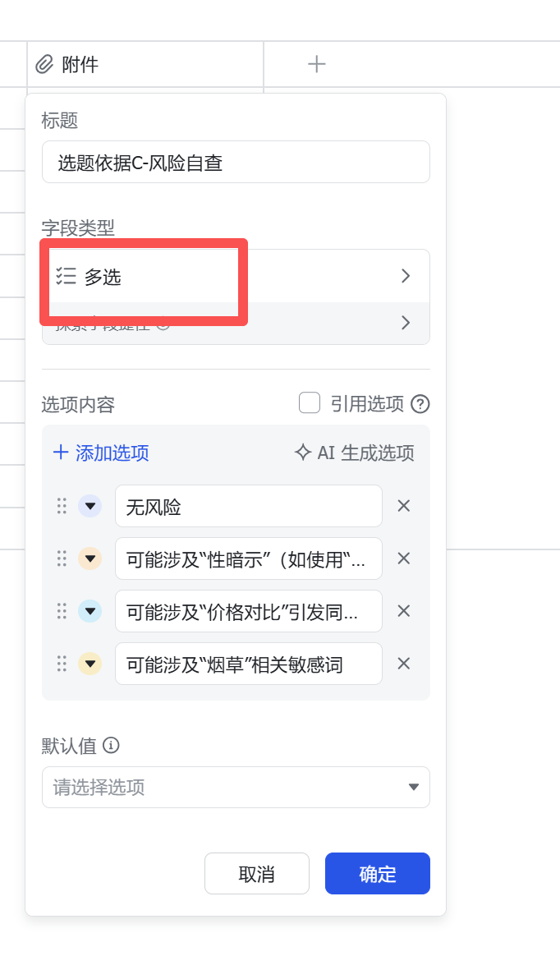The width and height of the screenshot is (560, 979).
Task: Click the plus icon to add column
Action: tap(317, 64)
